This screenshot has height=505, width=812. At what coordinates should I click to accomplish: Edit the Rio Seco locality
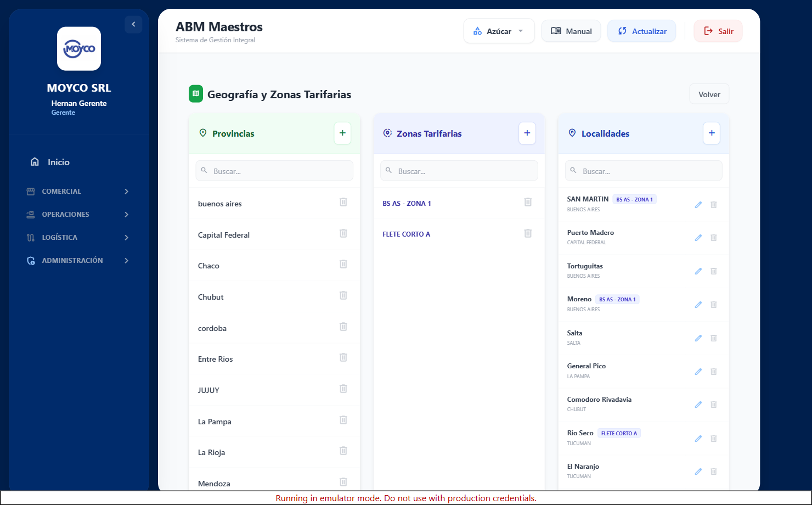pos(698,439)
